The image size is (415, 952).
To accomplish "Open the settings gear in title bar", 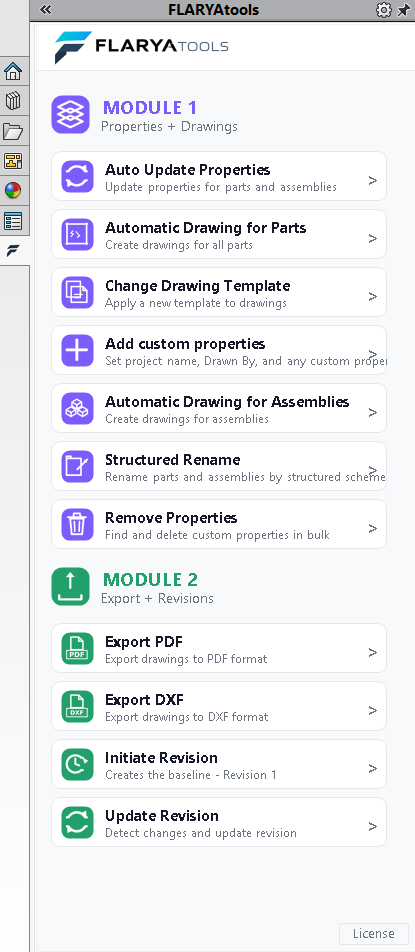I will tap(383, 10).
